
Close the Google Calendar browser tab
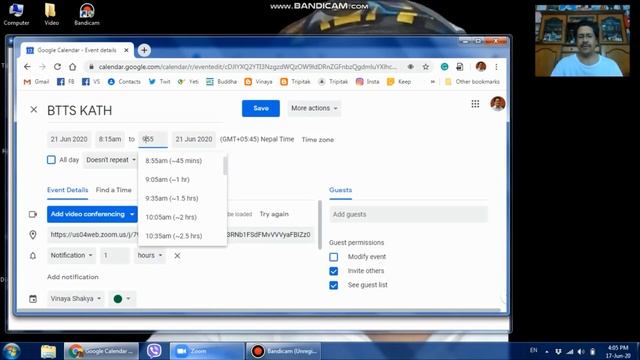coord(126,50)
